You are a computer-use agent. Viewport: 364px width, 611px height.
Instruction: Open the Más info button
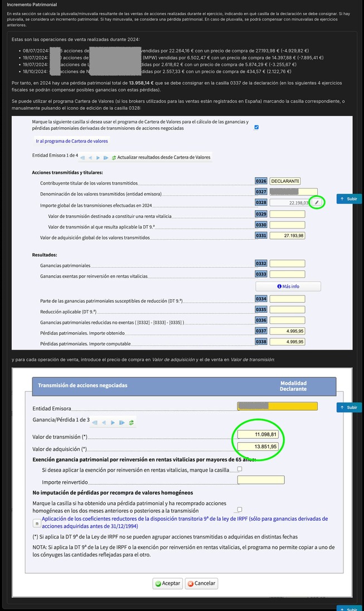(x=288, y=287)
